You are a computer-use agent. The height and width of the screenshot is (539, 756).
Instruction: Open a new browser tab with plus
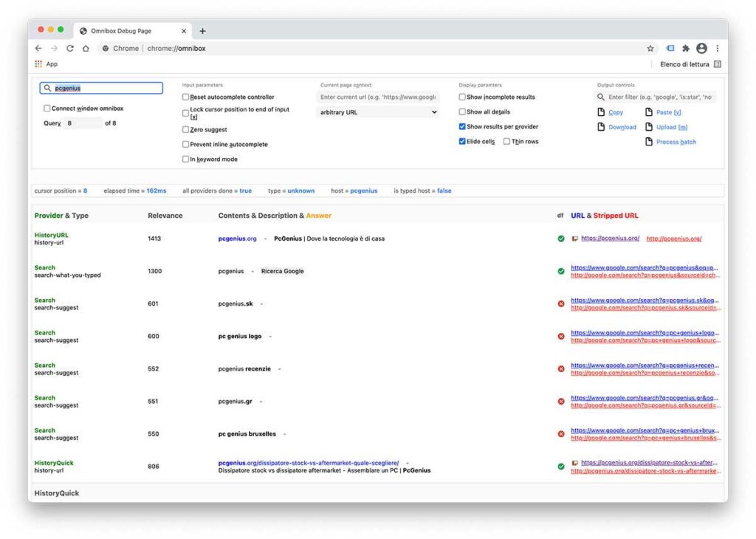[202, 31]
